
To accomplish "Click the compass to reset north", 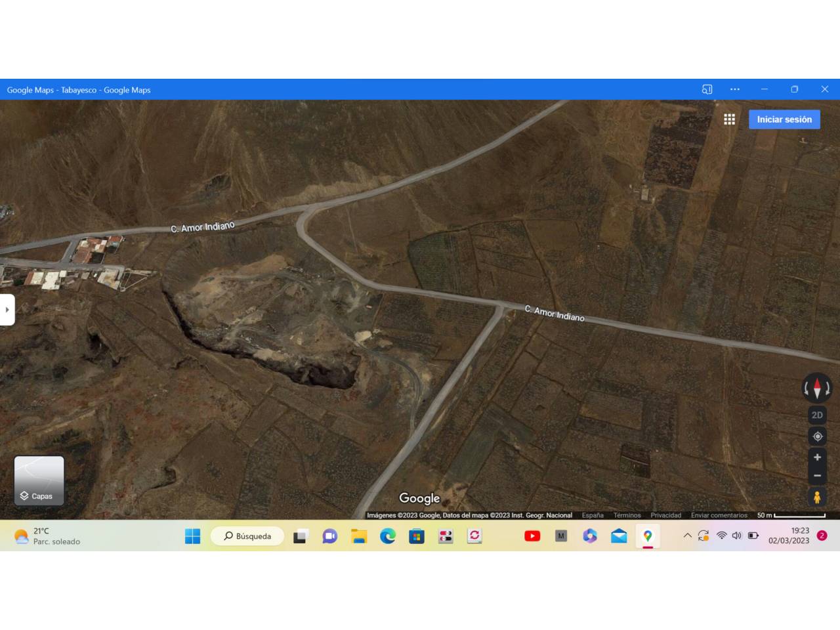I will (x=817, y=388).
